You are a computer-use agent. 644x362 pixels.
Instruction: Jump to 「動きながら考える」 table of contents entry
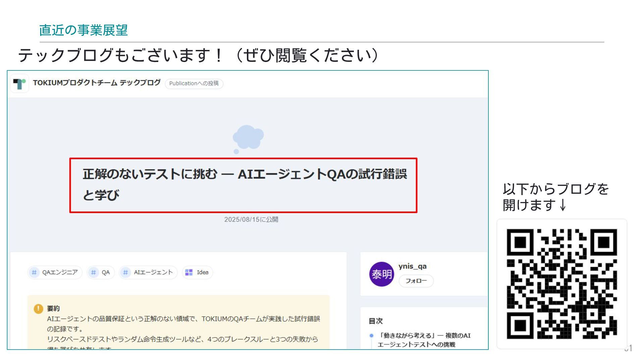425,340
